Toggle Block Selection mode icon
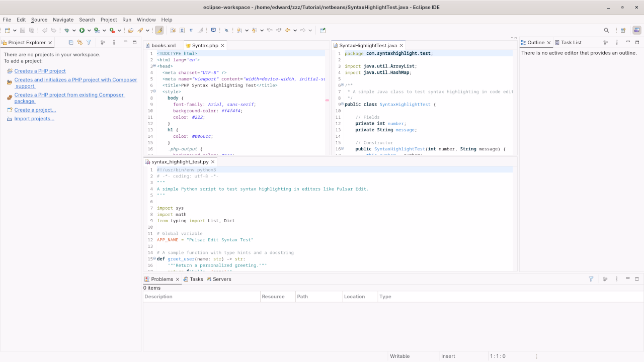 coord(182,30)
